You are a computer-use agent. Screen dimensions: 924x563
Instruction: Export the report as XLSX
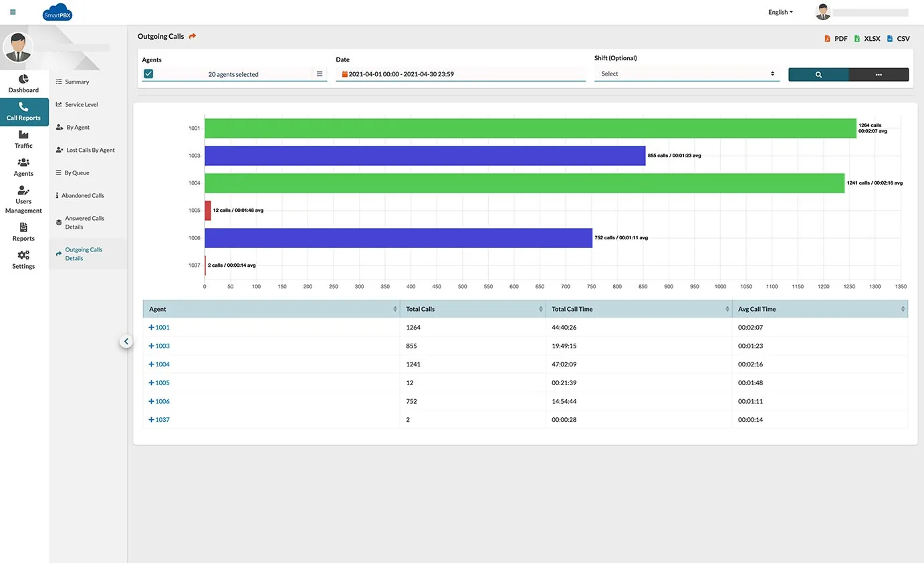coord(867,39)
